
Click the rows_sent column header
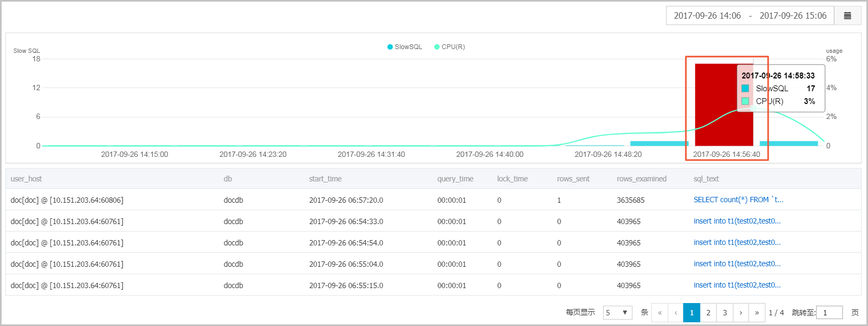pos(573,179)
